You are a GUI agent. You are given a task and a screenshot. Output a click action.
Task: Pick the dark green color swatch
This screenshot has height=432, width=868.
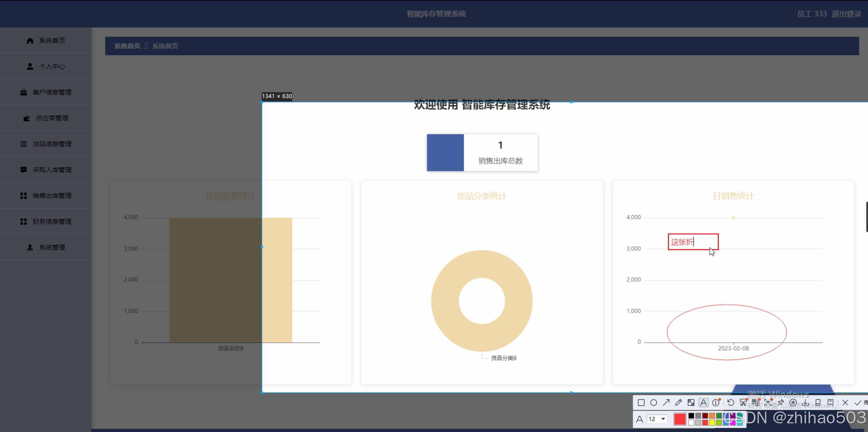pos(719,416)
